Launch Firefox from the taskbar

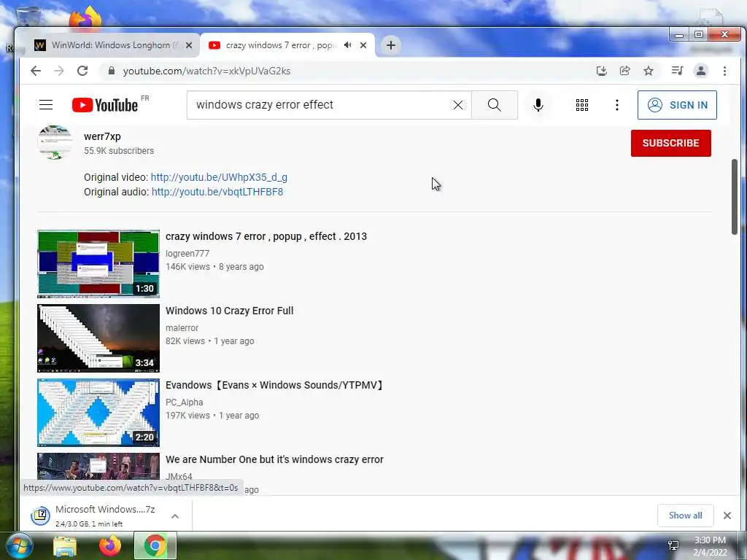click(110, 545)
